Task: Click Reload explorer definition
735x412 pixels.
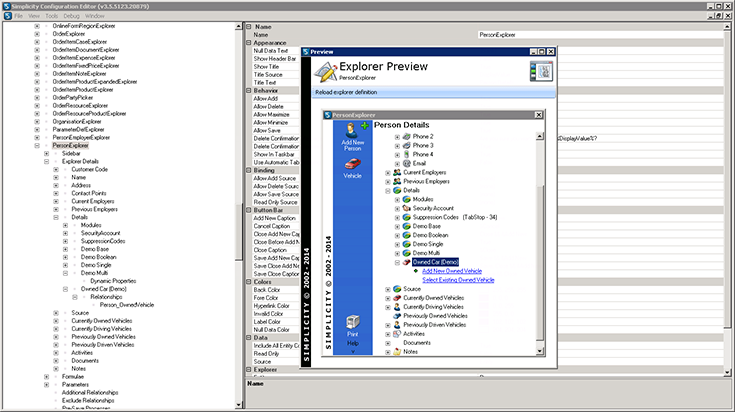Action: coord(346,92)
